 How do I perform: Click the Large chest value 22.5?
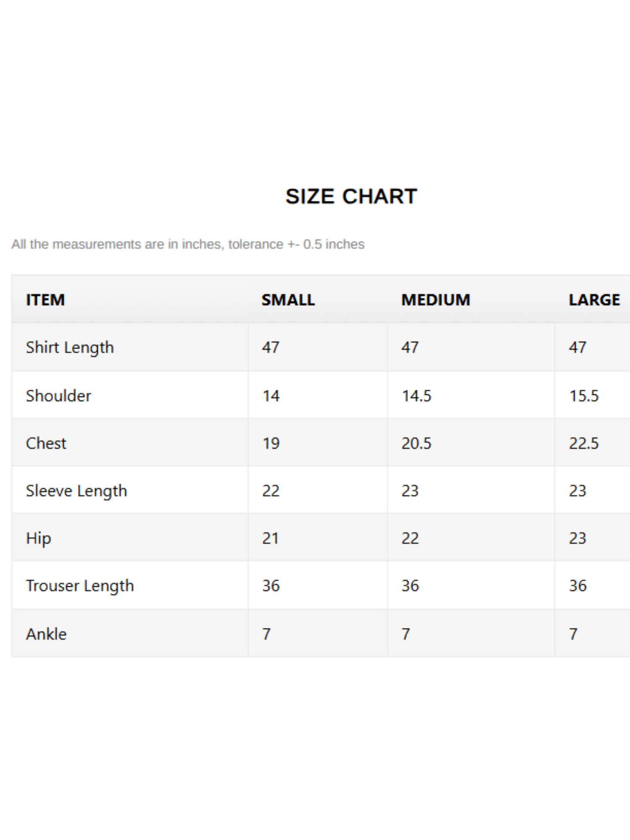point(583,443)
